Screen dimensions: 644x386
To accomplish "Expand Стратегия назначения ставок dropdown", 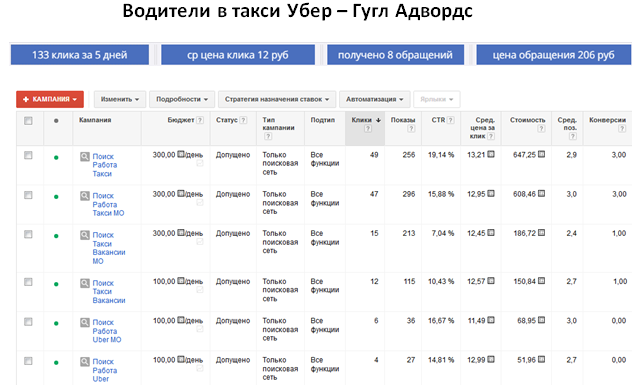I will [277, 99].
